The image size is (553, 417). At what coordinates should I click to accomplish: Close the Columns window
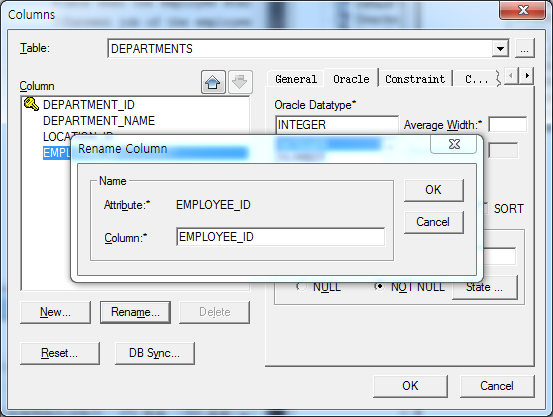tap(523, 10)
